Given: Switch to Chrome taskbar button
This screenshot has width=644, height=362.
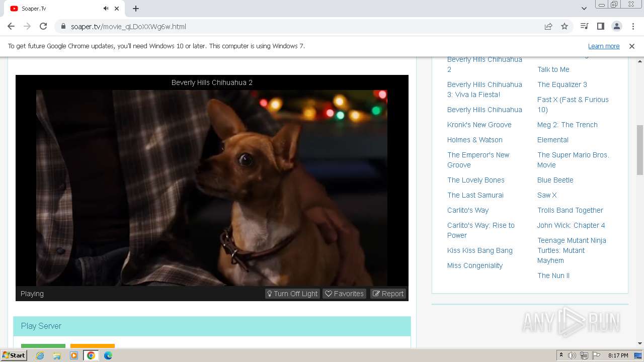Looking at the screenshot, I should click(91, 355).
